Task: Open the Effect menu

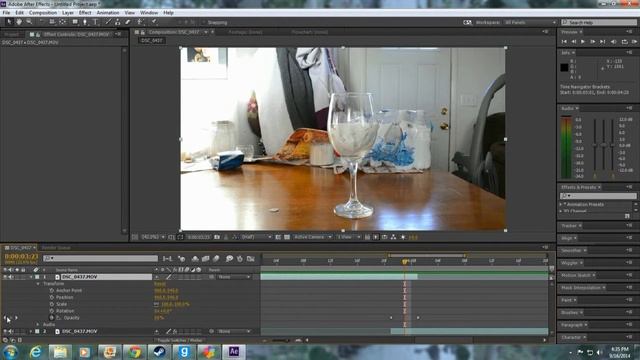Action: coord(85,13)
